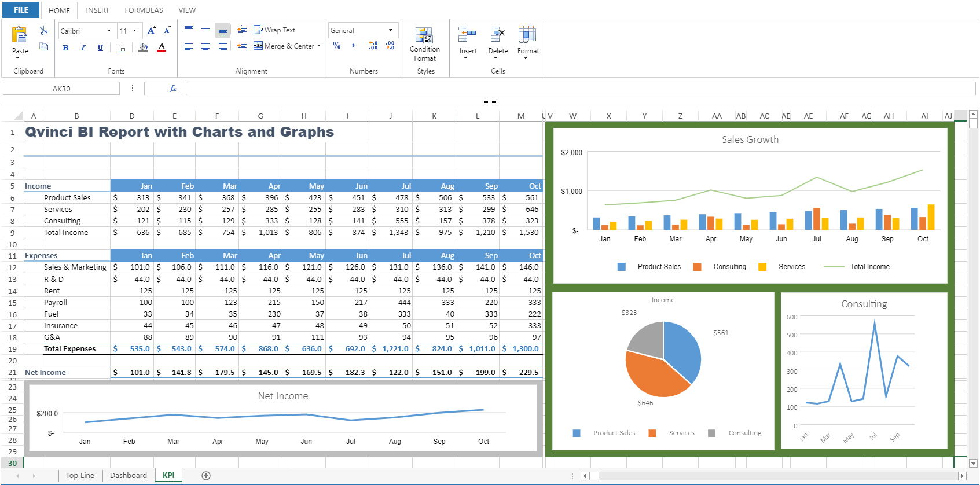
Task: Switch to the FORMULAS ribbon tab
Action: pos(144,10)
